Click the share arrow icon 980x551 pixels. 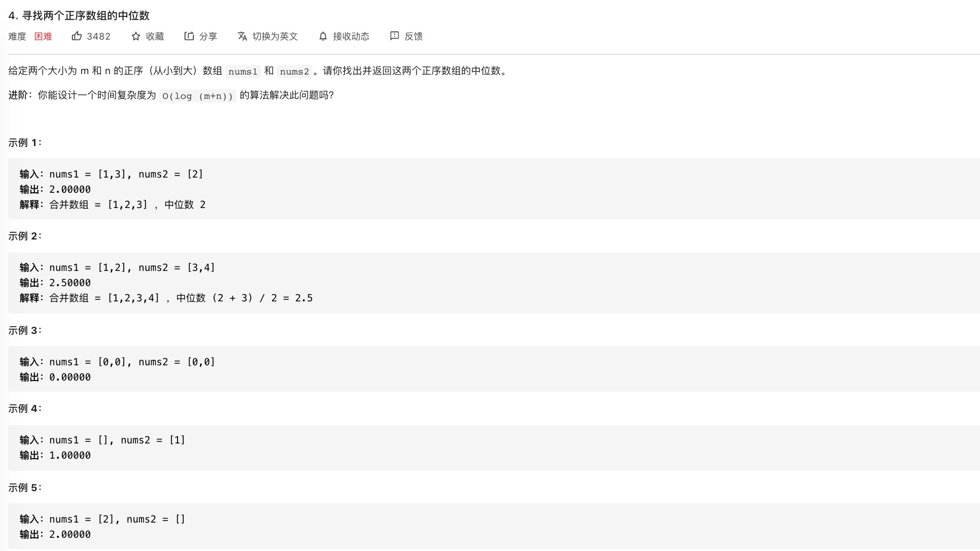[189, 36]
